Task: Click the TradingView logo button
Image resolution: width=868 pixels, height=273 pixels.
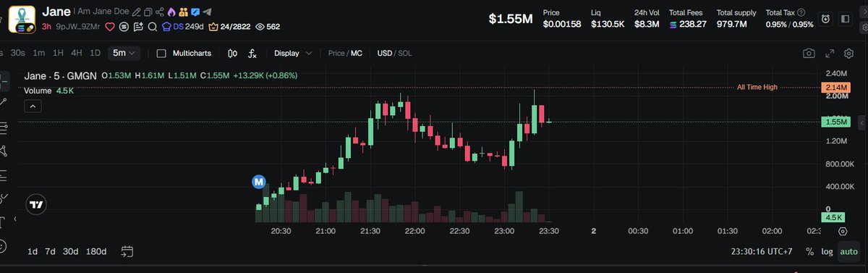Action: click(35, 205)
